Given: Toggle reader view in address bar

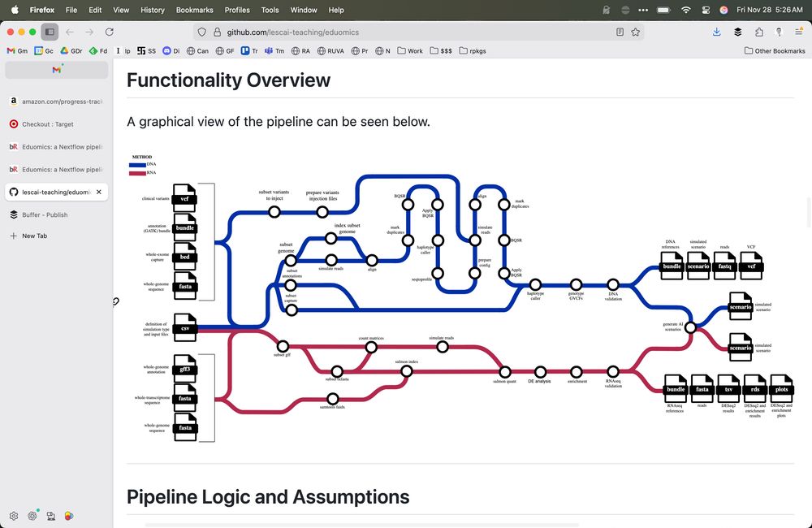Looking at the screenshot, I should [620, 32].
